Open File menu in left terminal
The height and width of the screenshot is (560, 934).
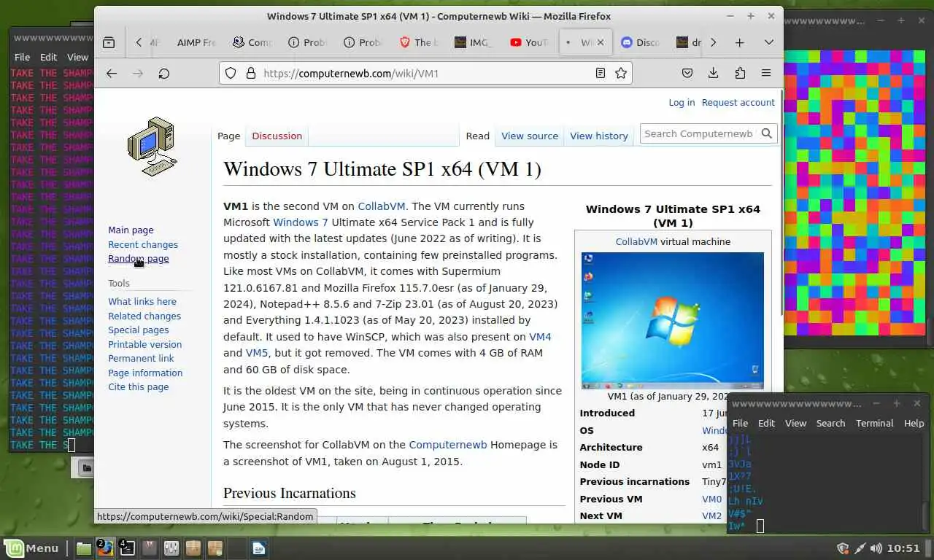pos(22,57)
